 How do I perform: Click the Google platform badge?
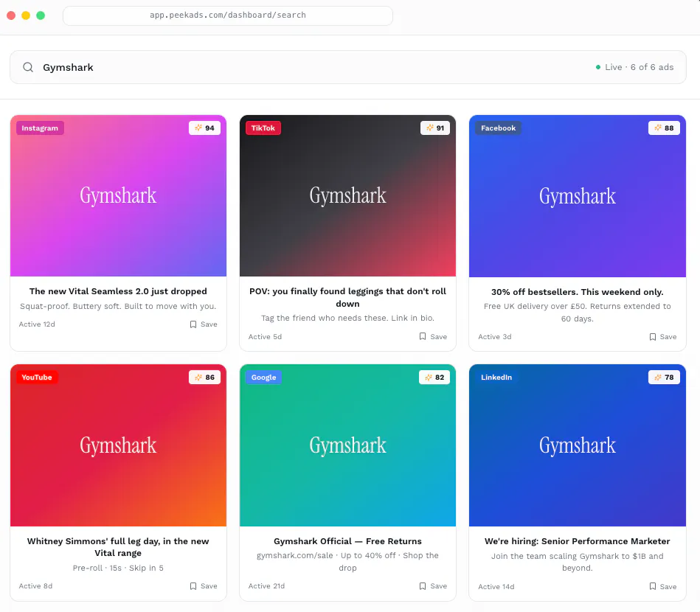point(263,377)
